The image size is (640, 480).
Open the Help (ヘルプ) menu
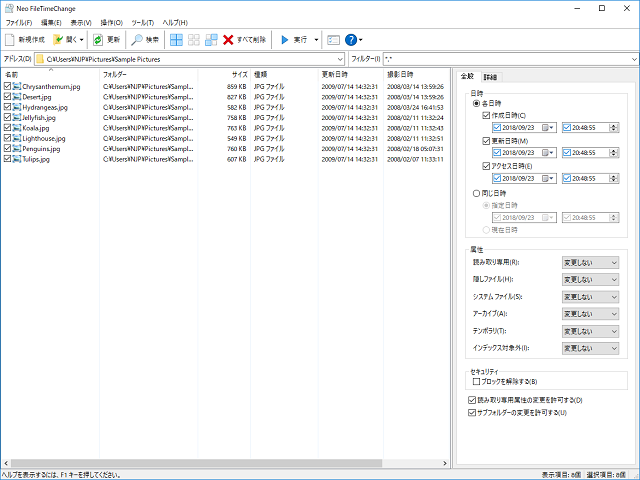point(175,22)
